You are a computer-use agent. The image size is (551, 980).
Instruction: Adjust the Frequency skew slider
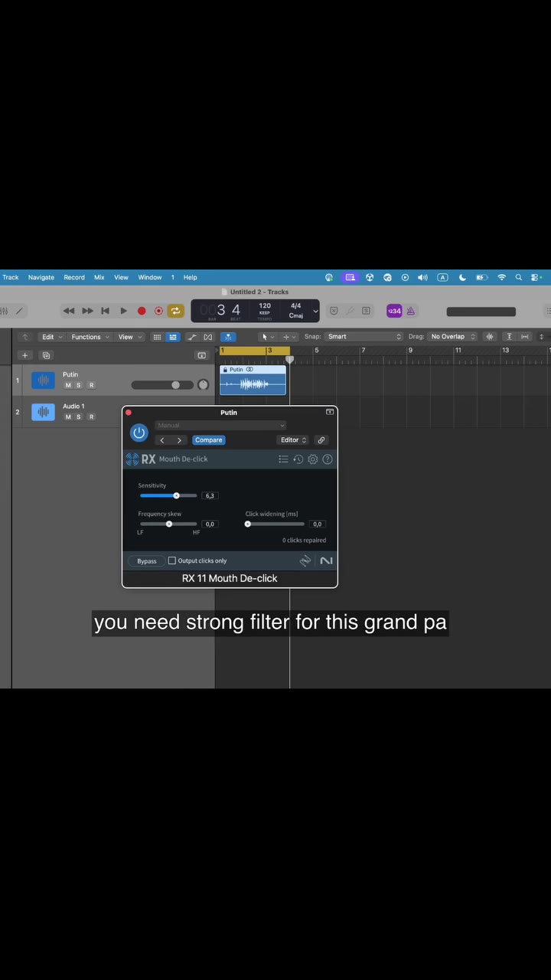[x=168, y=524]
